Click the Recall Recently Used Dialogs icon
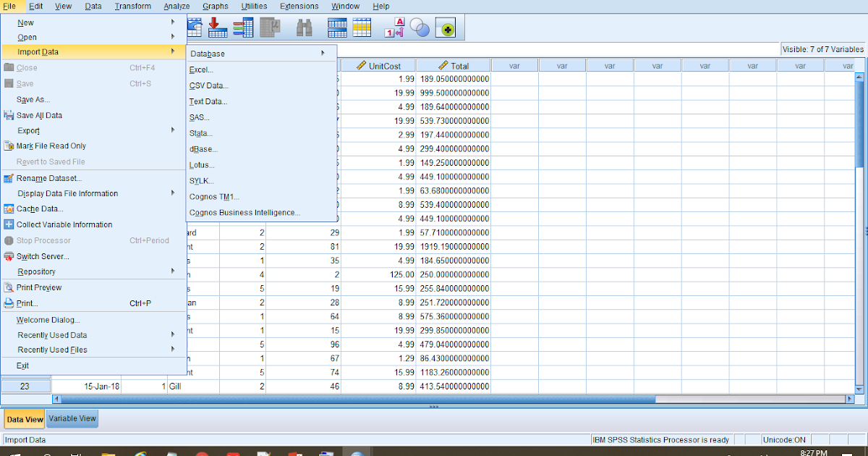Viewport: 868px width, 456px height. coord(194,28)
